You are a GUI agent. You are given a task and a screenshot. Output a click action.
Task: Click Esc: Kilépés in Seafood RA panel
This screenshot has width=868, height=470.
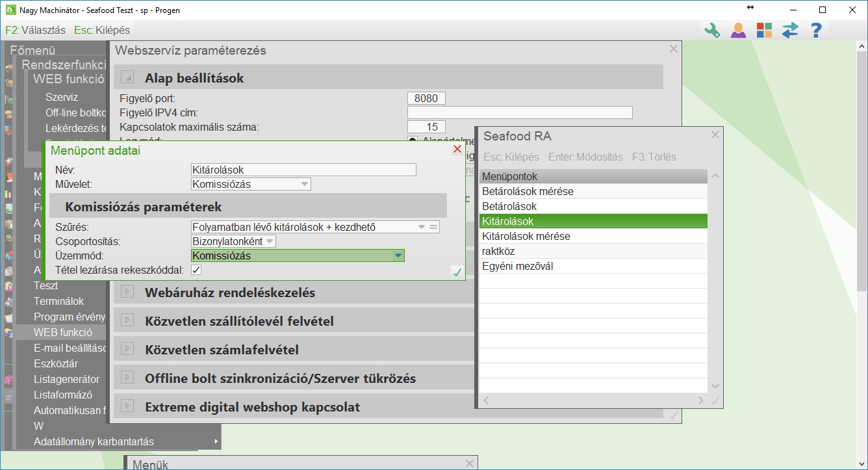coord(511,157)
